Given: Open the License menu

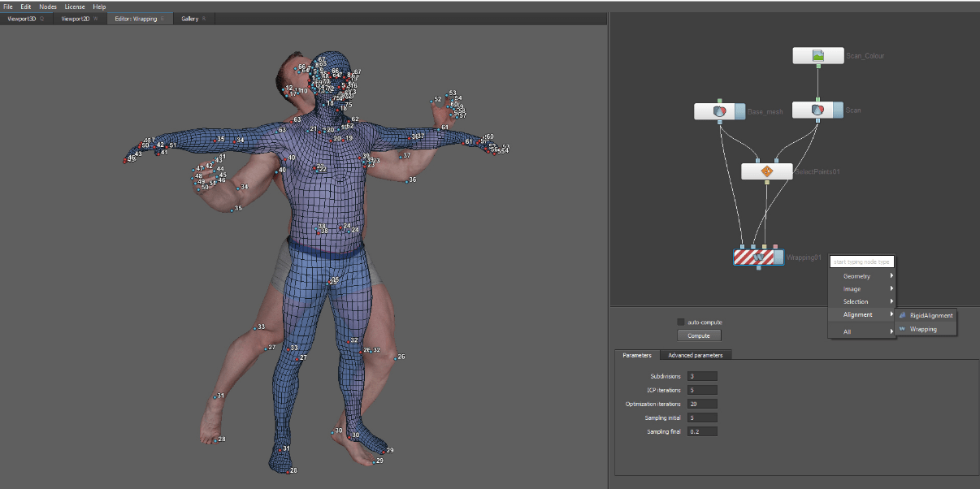Looking at the screenshot, I should point(74,6).
